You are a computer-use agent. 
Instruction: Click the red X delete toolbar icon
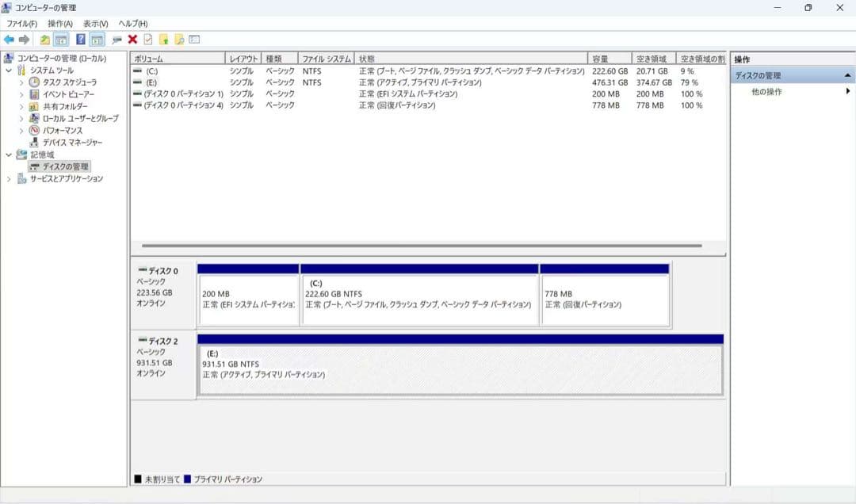point(132,40)
